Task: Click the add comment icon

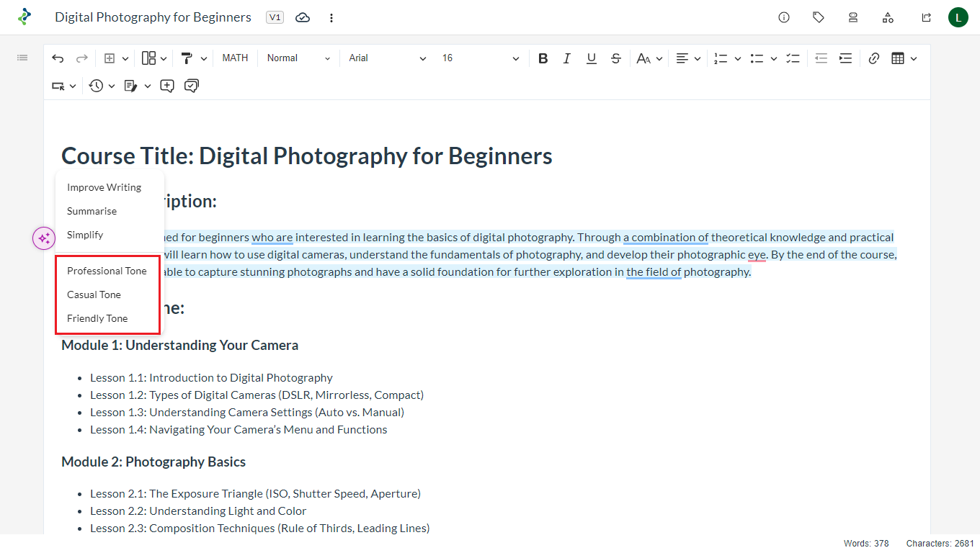Action: tap(167, 86)
